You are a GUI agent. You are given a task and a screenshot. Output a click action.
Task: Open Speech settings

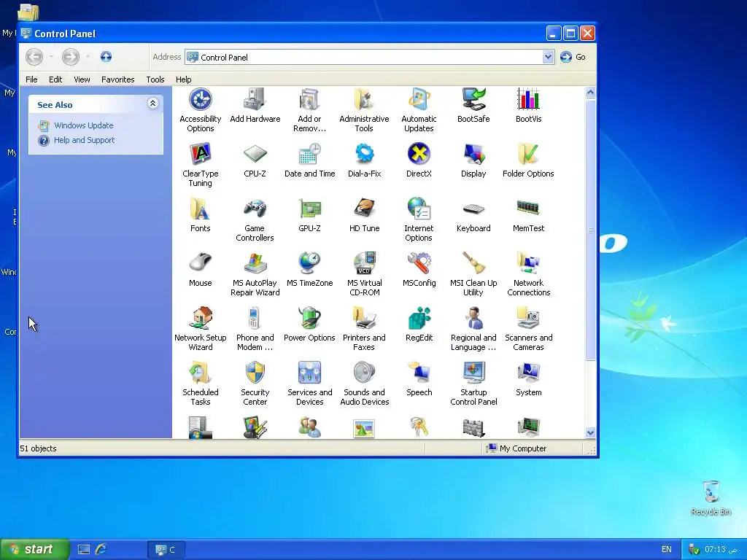[x=419, y=379]
